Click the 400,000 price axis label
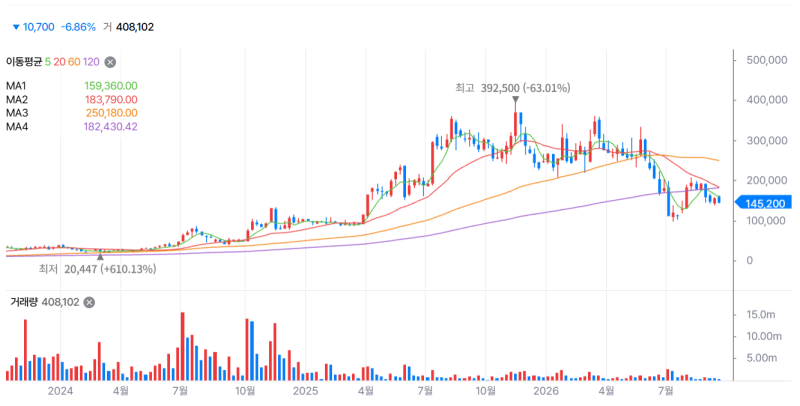This screenshot has width=800, height=406. click(x=767, y=100)
